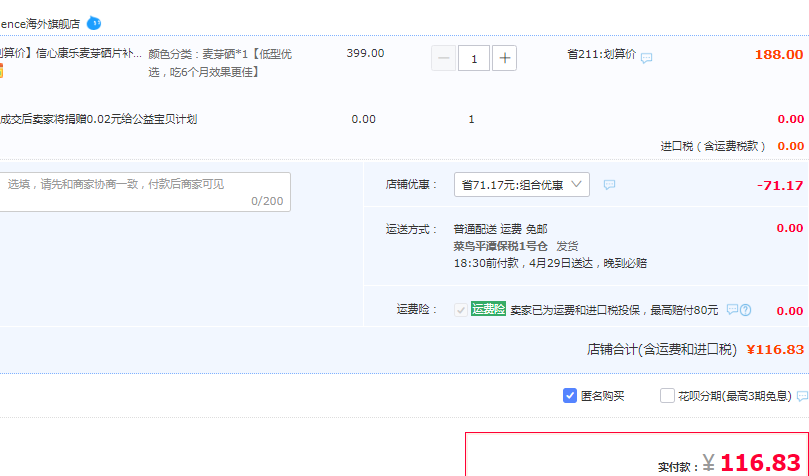Click the store discount amount -71.17
809x476 pixels.
[780, 185]
